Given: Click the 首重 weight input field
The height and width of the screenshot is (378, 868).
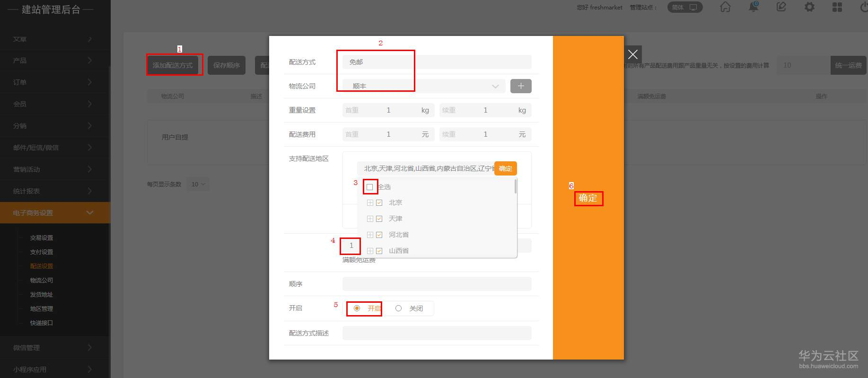Looking at the screenshot, I should [389, 110].
